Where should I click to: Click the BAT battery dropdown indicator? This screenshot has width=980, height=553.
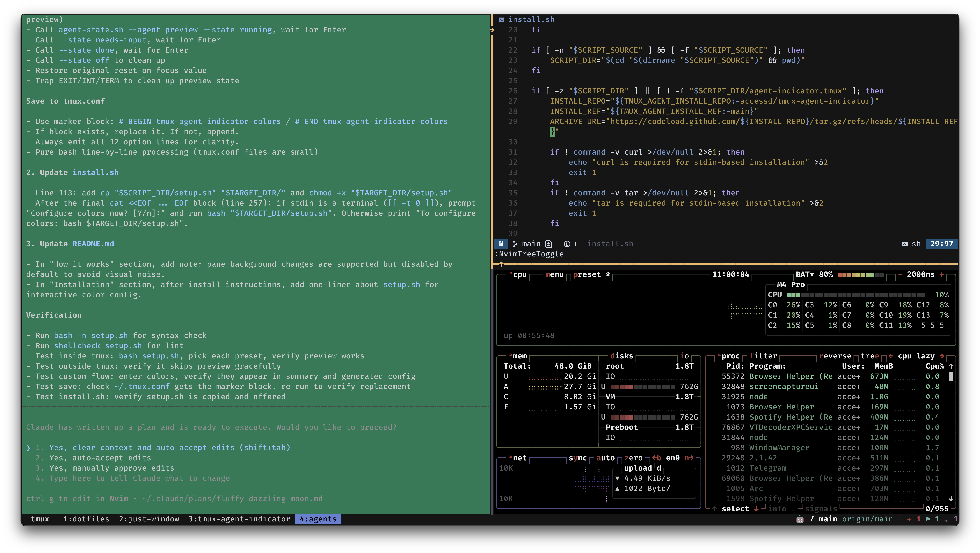(x=805, y=274)
